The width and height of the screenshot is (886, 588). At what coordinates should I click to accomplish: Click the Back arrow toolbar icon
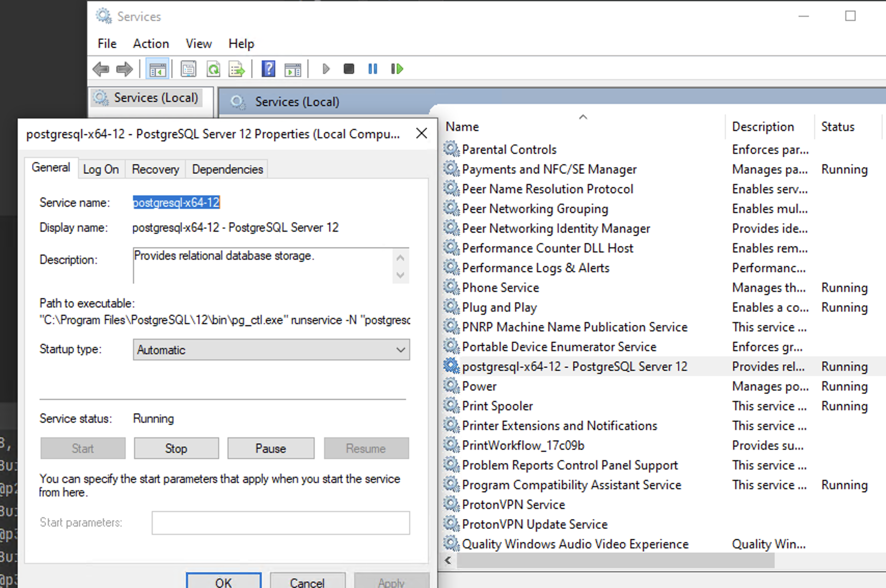tap(101, 69)
